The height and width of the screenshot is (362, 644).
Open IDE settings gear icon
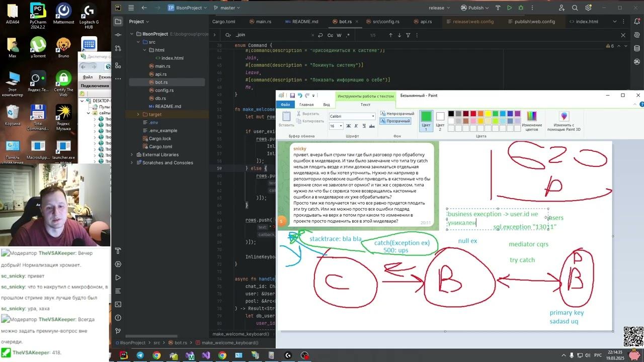(588, 8)
